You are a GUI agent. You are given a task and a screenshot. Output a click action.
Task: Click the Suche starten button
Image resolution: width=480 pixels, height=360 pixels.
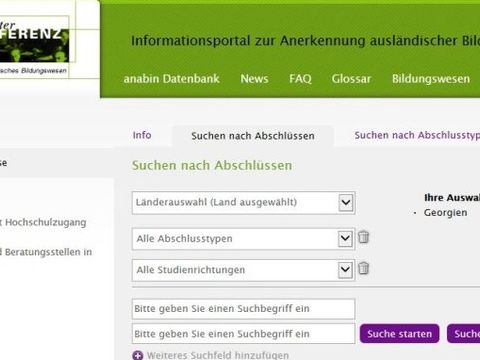399,334
